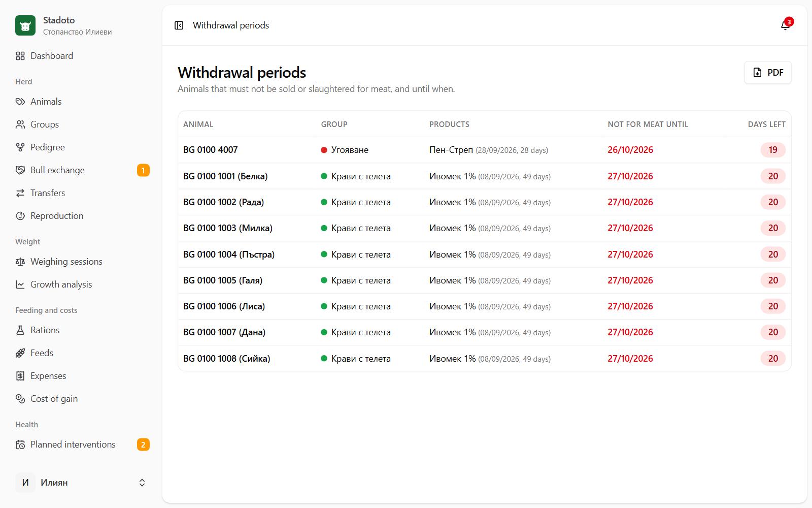The width and height of the screenshot is (812, 508).
Task: Navigate to Planned interventions
Action: tap(81, 444)
